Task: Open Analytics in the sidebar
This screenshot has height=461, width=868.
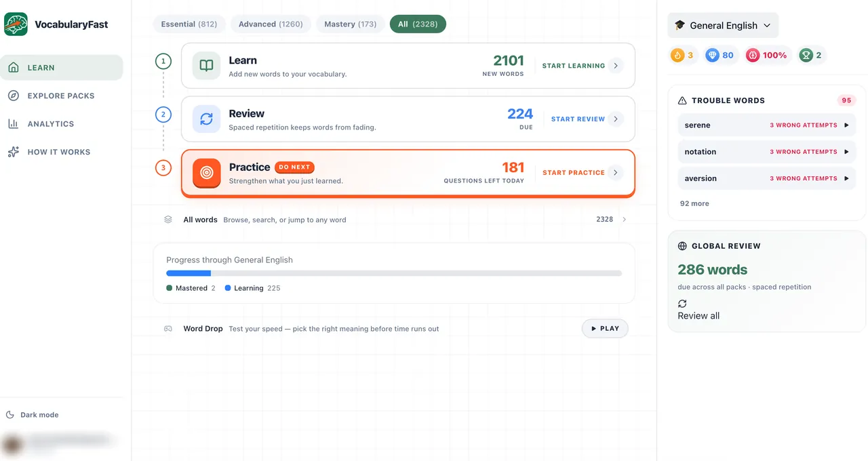Action: pos(62,124)
